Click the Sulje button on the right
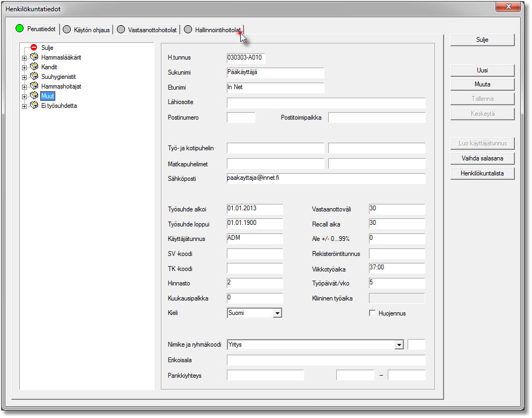This screenshot has height=418, width=532. [482, 40]
